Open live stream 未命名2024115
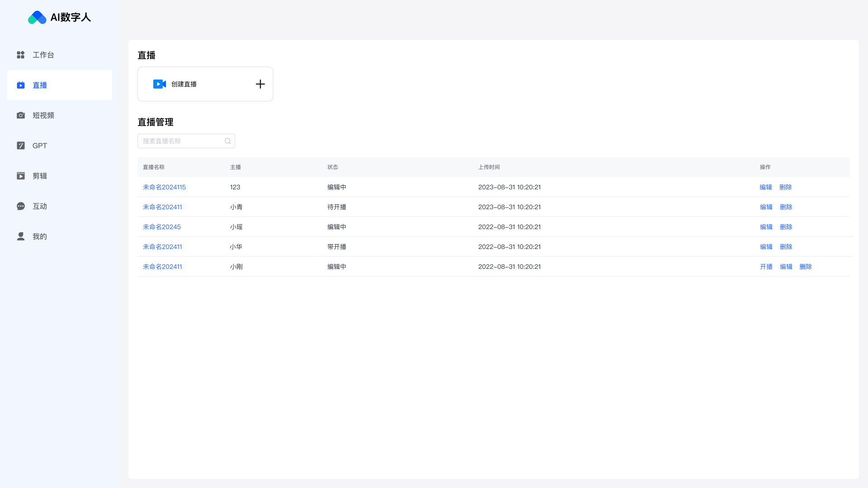 pos(164,187)
